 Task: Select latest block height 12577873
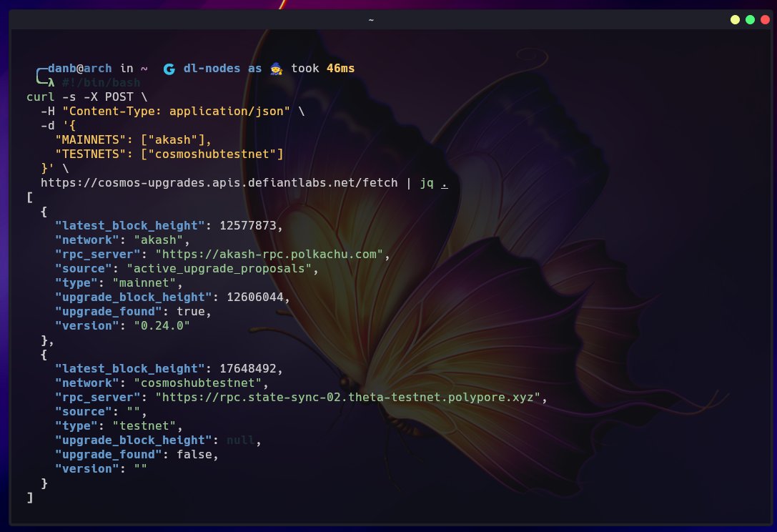[248, 225]
